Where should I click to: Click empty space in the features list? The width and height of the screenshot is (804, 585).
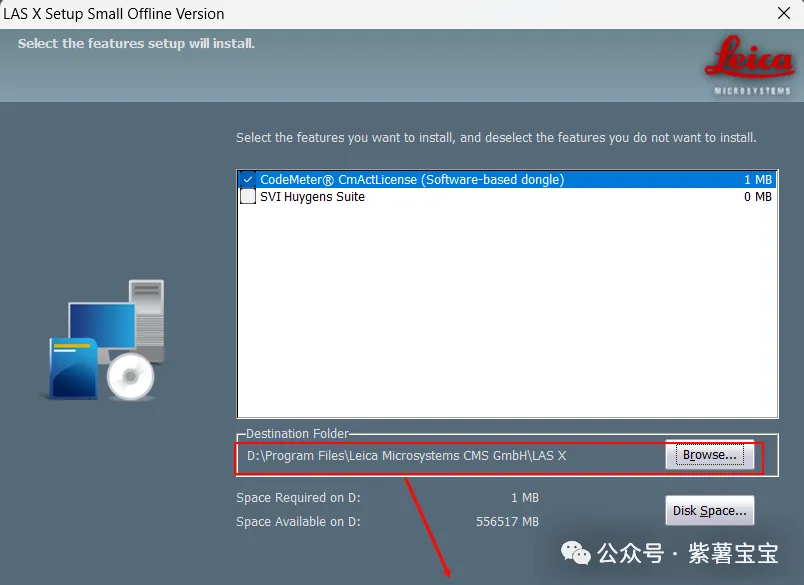(x=506, y=310)
